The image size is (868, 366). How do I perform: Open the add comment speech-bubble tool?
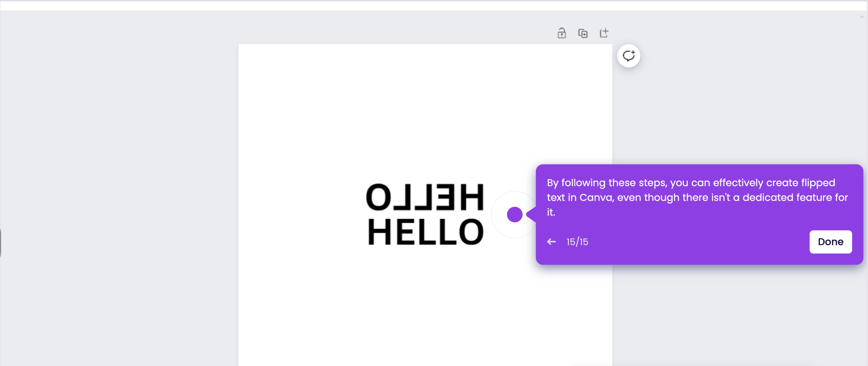coord(628,55)
